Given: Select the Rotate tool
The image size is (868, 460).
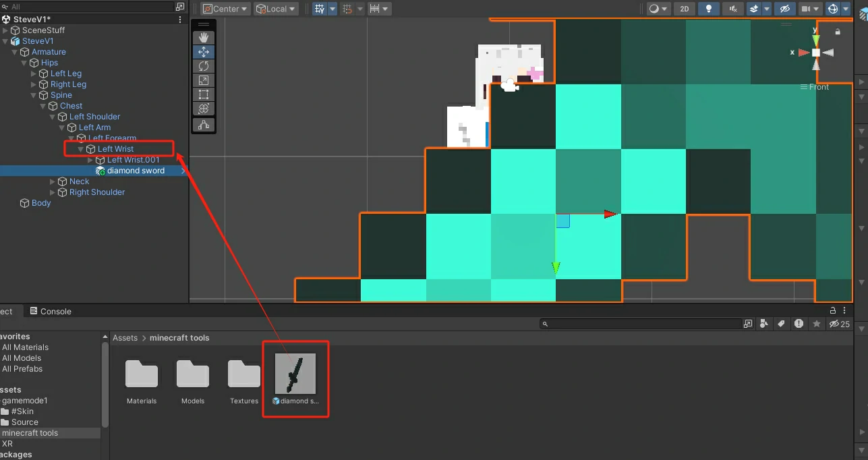Looking at the screenshot, I should point(204,66).
